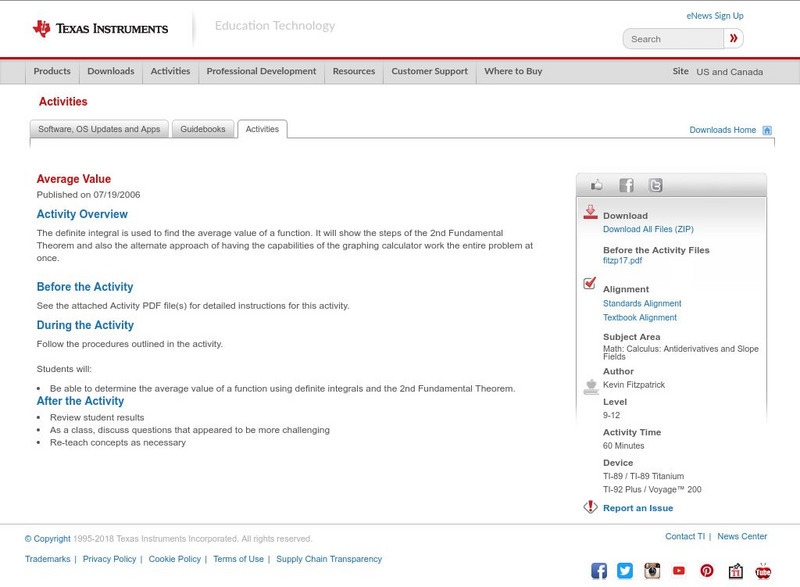This screenshot has height=587, width=800.
Task: Open Trademarks footer link
Action: 47,559
